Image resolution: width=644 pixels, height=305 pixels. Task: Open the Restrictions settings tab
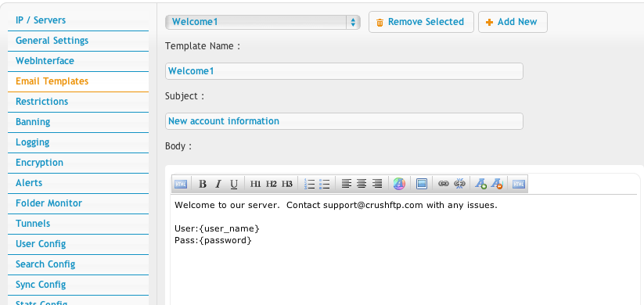[78, 102]
